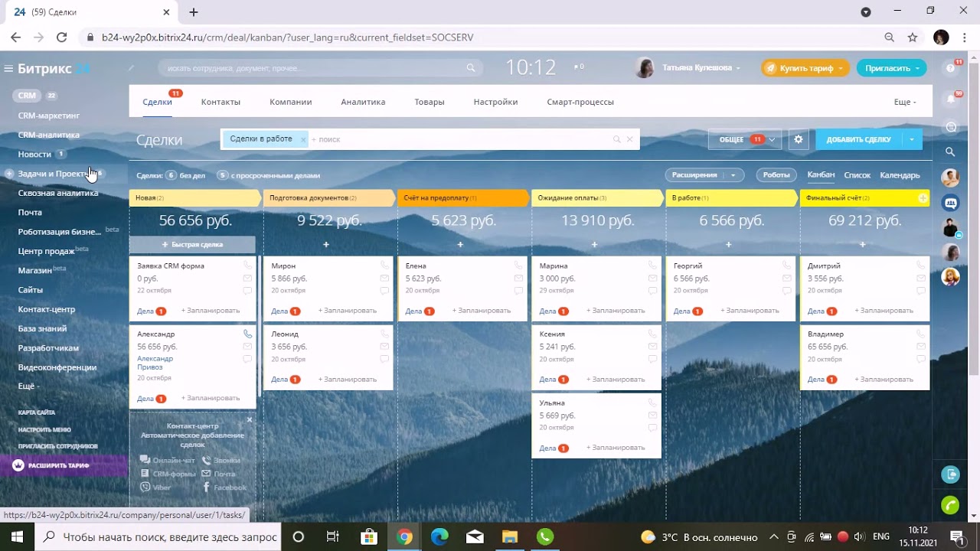Open the Смарт-процессы tab

pyautogui.click(x=580, y=102)
